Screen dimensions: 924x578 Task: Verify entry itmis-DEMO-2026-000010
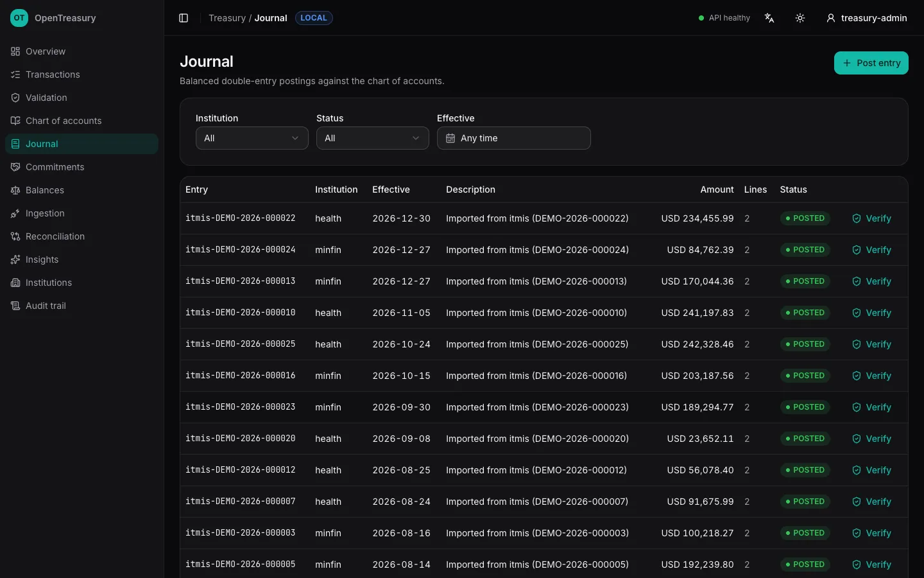(872, 313)
